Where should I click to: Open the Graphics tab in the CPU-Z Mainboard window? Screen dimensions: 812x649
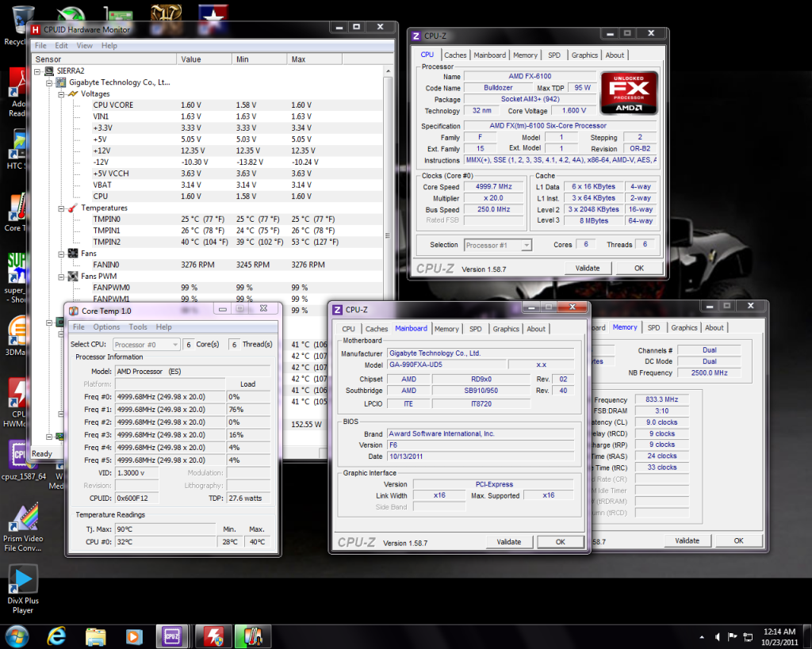506,329
